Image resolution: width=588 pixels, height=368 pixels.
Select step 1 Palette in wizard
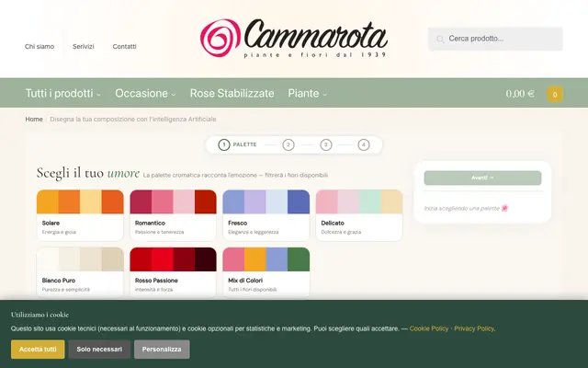[x=237, y=144]
